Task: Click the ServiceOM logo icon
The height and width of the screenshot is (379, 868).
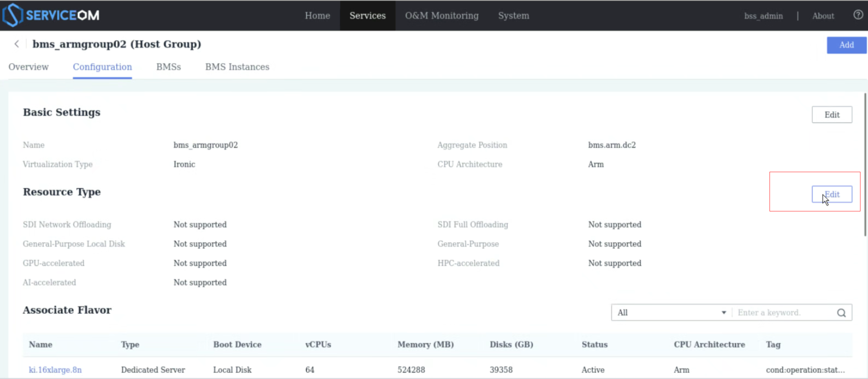Action: (12, 15)
